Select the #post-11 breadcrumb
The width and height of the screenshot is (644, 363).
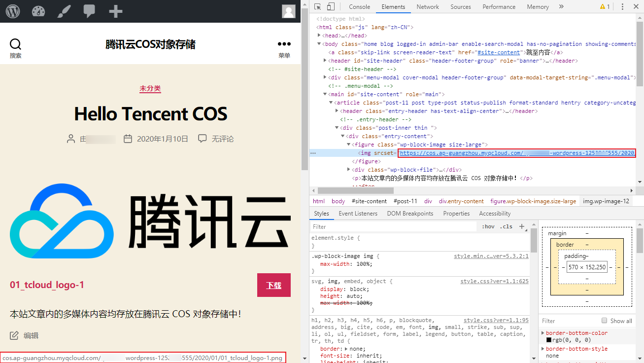point(406,201)
